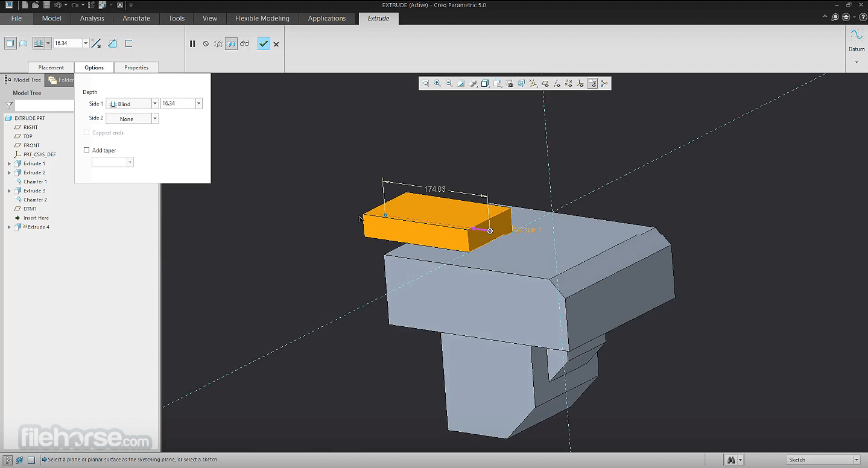Select the DTM1 datum plane in the tree
The width and height of the screenshot is (868, 468).
click(x=30, y=209)
